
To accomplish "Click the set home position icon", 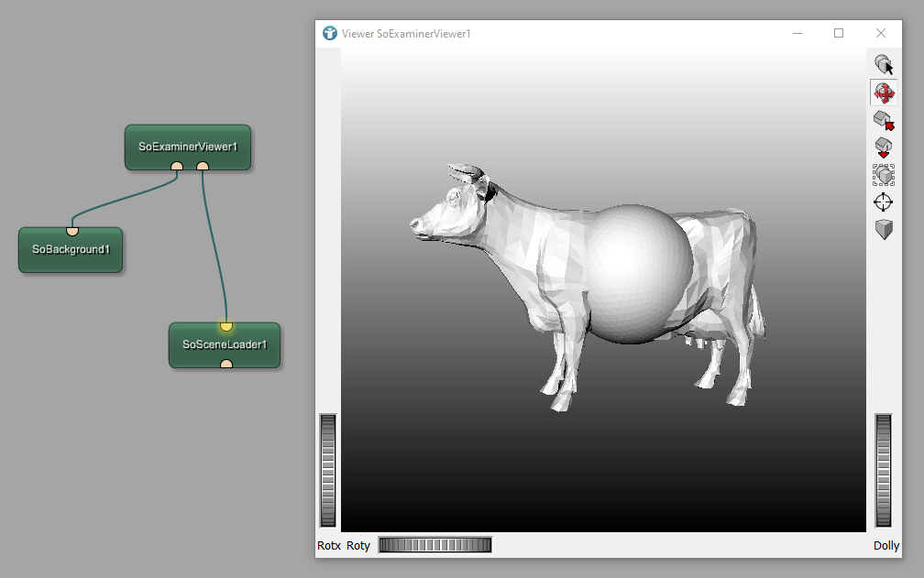I will click(884, 147).
